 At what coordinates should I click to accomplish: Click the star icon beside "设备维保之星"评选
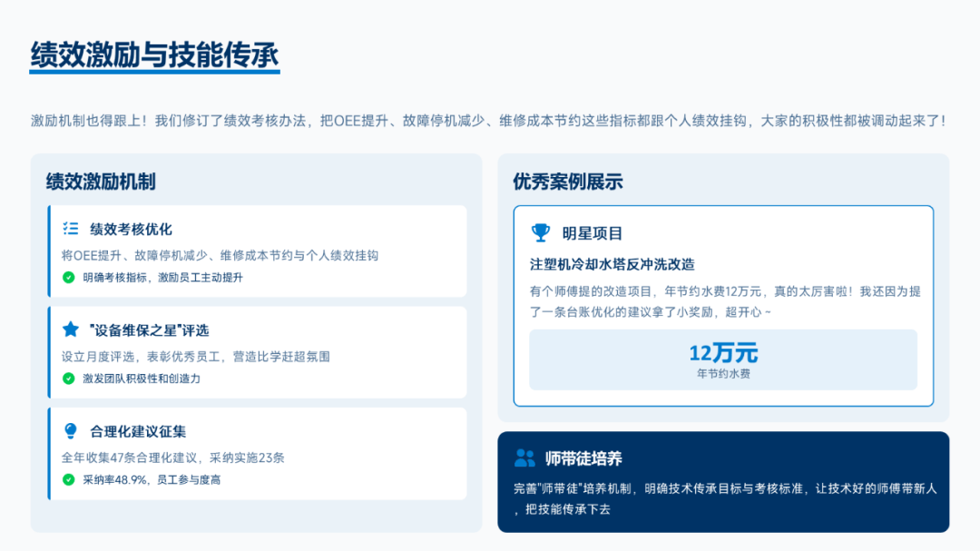pyautogui.click(x=70, y=330)
